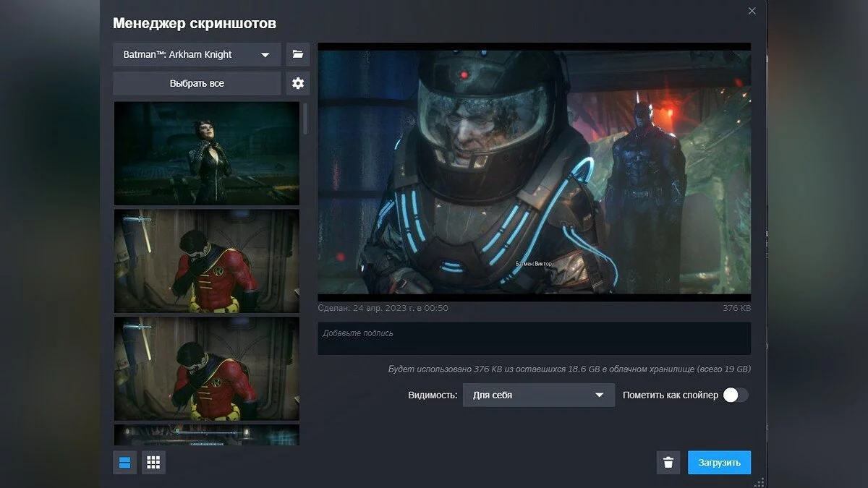The image size is (868, 488).
Task: Delete screenshot using trash icon
Action: [x=668, y=463]
